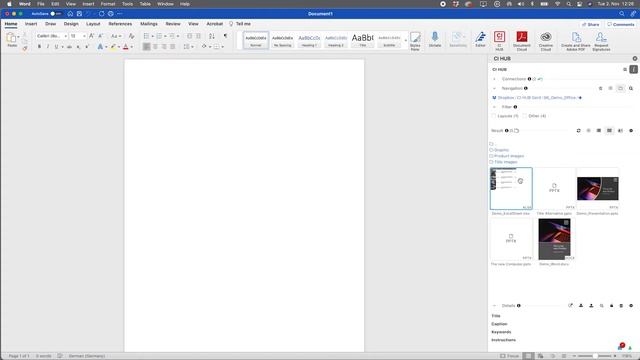Apply the Normal style

256,40
